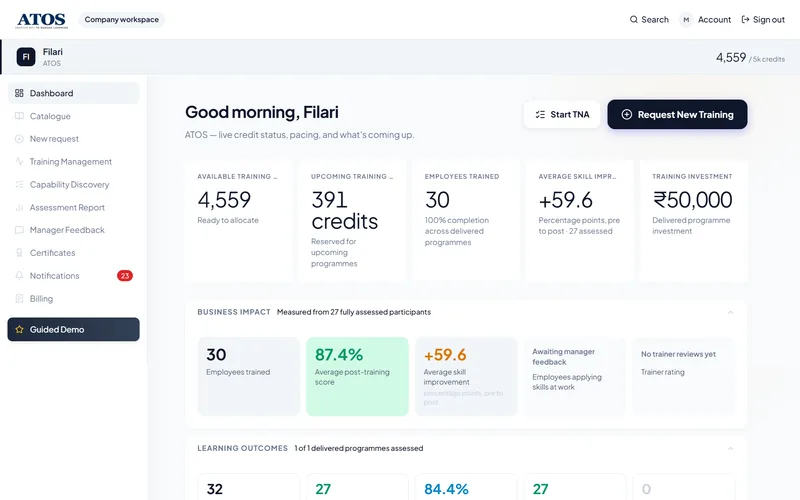The width and height of the screenshot is (800, 500).
Task: Open Certificates using the ribbon icon
Action: 19,253
